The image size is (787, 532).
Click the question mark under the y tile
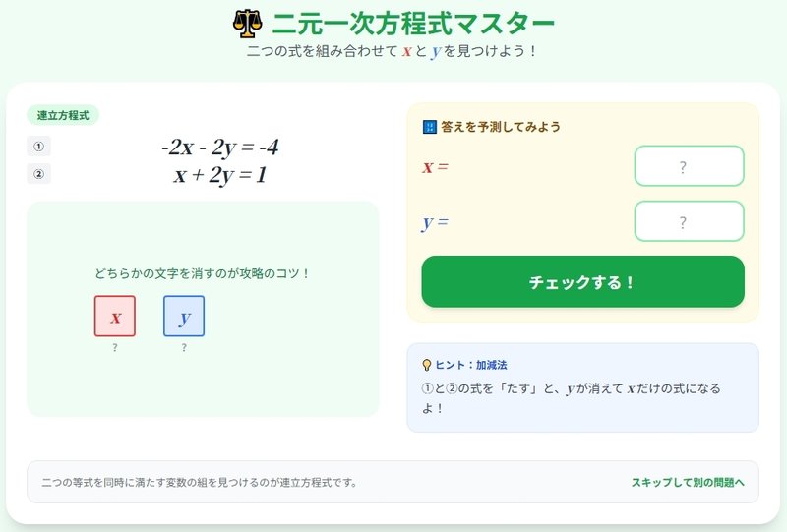(184, 347)
